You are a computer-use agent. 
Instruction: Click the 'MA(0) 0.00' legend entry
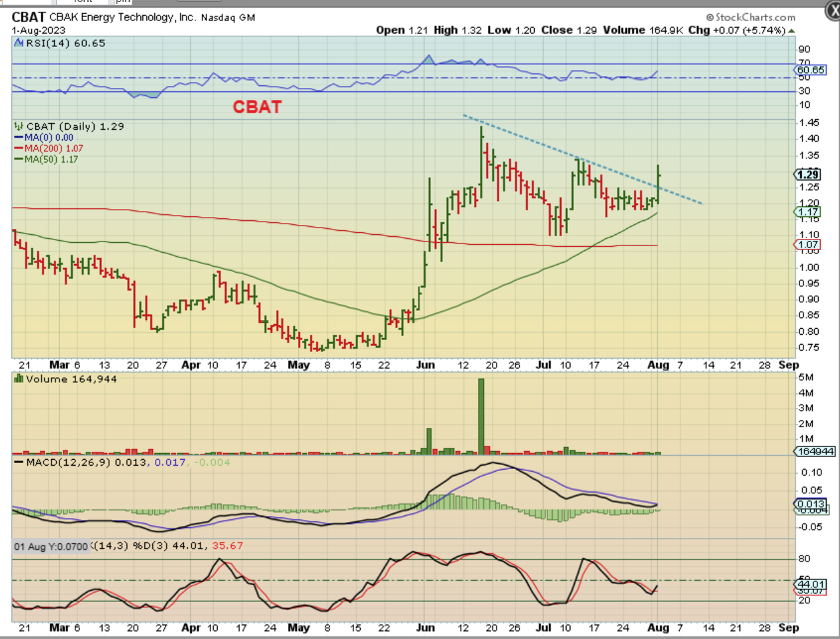(44, 138)
